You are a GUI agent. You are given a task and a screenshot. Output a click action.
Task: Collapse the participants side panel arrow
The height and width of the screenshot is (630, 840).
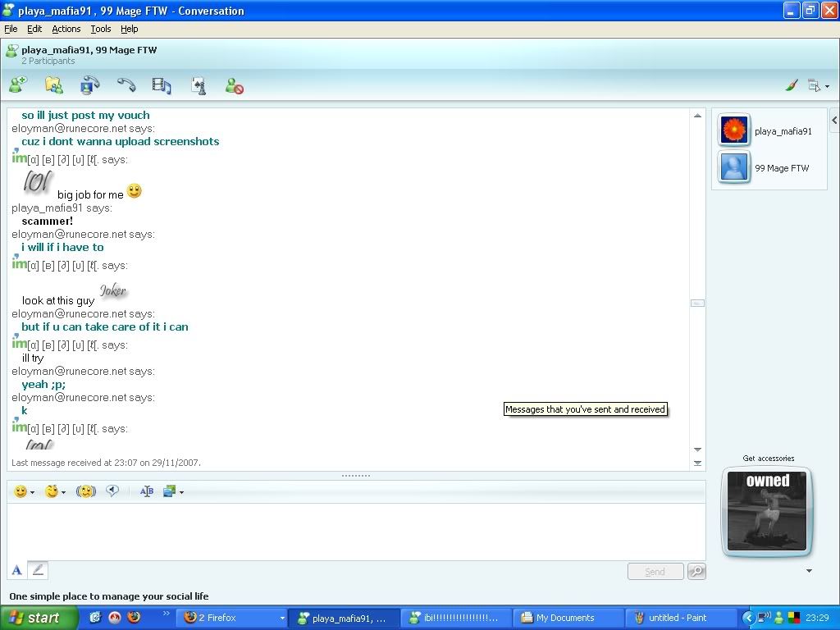833,121
